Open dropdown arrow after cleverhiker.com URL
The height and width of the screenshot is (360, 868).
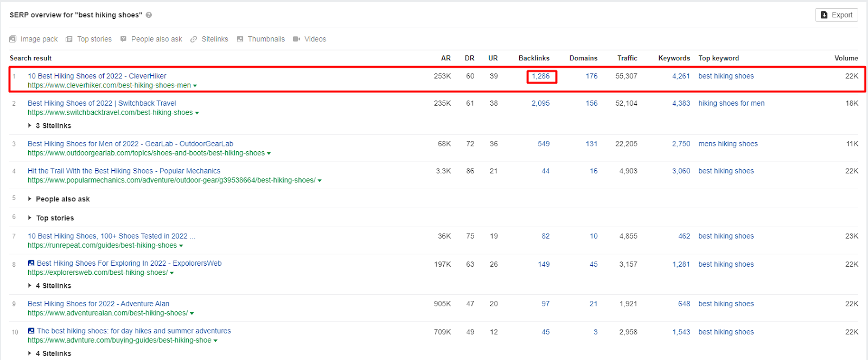195,86
